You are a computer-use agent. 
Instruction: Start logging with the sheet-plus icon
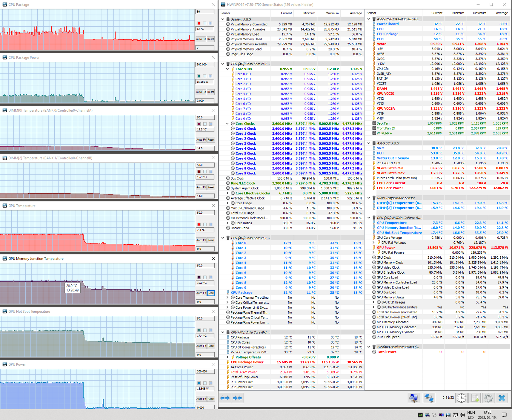[475, 398]
